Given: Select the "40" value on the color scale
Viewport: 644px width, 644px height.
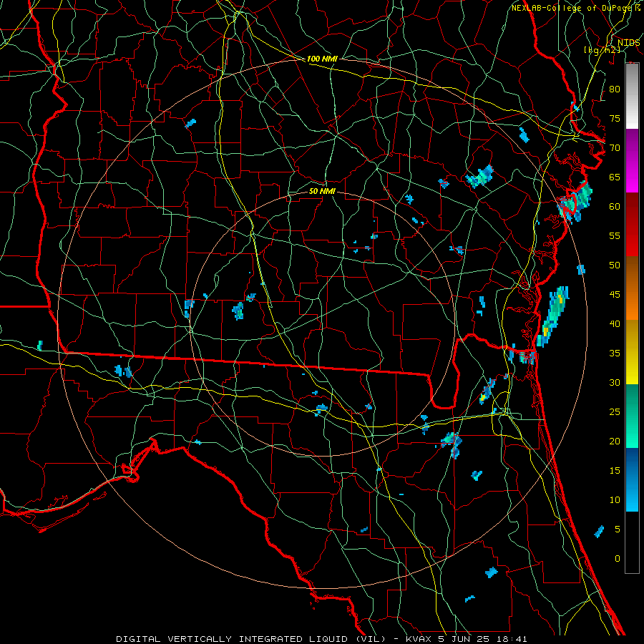Looking at the screenshot, I should (615, 324).
